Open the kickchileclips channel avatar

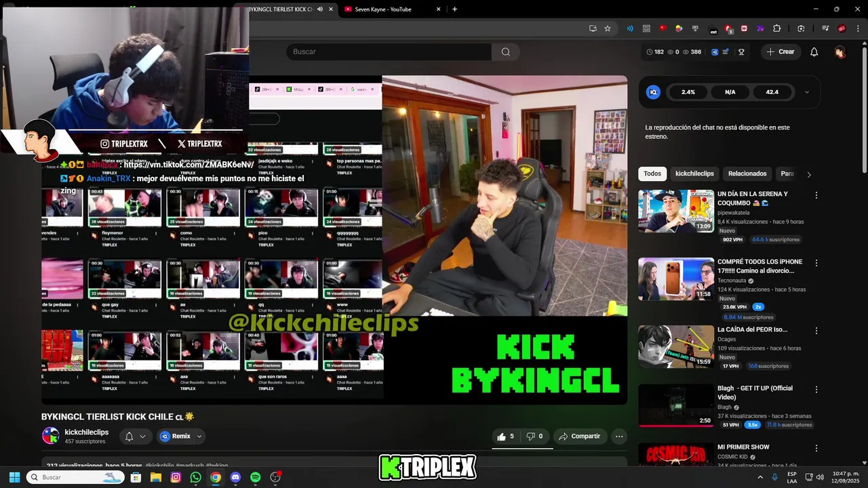[51, 436]
